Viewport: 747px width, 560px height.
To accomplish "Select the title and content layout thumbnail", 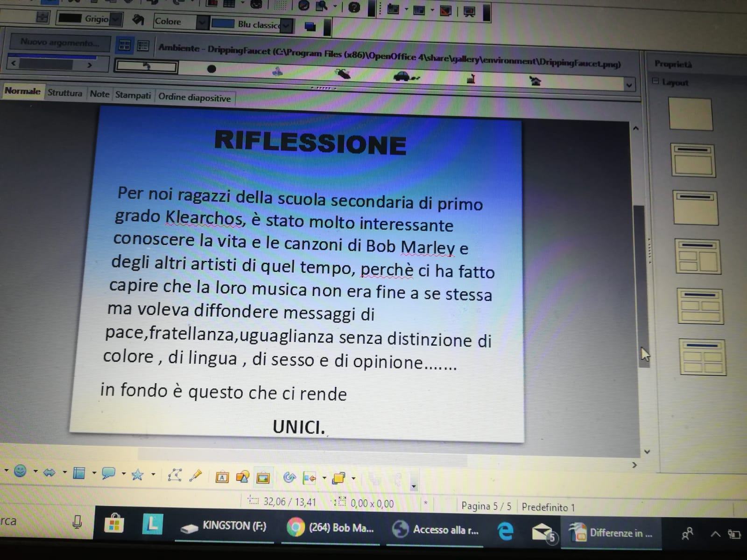I will point(693,160).
